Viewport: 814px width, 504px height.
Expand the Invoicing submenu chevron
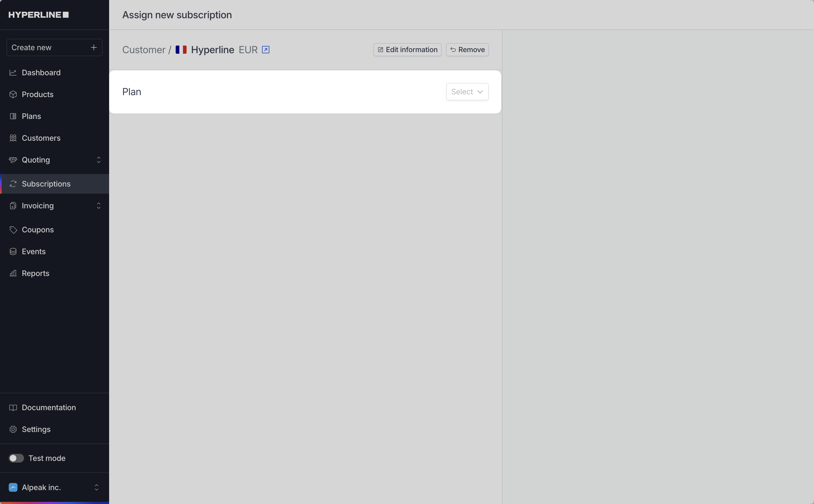coord(99,206)
